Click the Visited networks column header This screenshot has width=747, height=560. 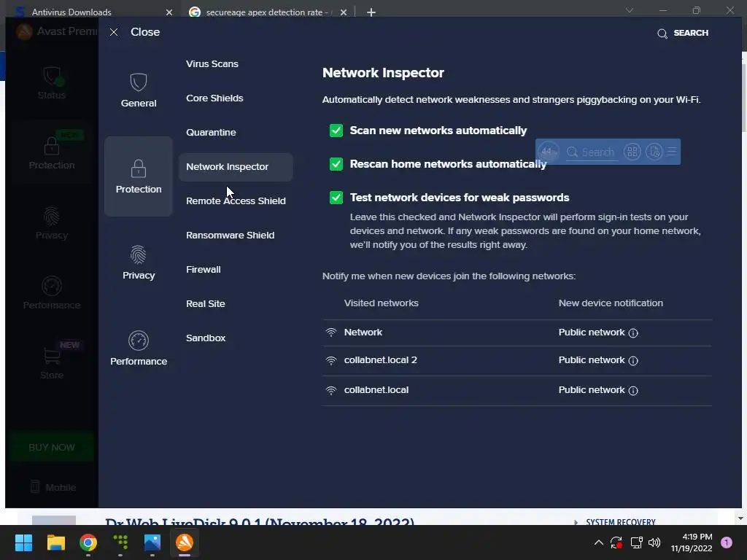click(x=381, y=303)
